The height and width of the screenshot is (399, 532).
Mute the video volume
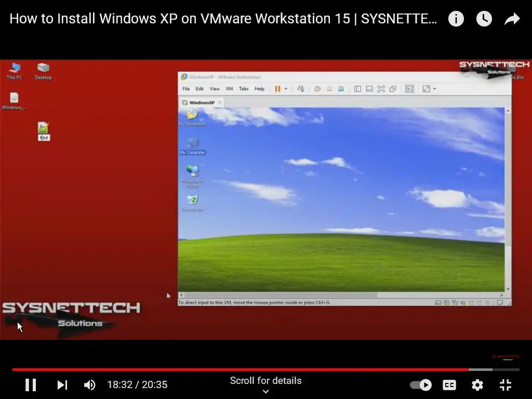pyautogui.click(x=90, y=385)
